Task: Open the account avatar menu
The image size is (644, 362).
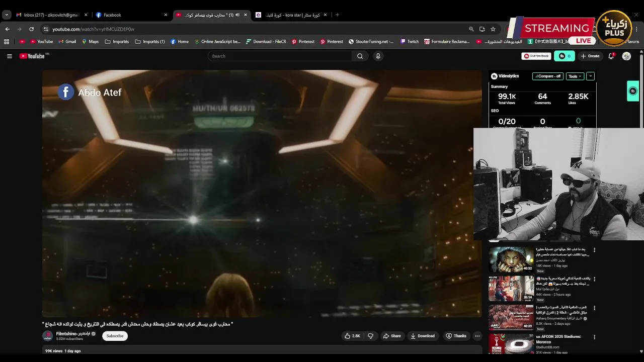Action: [626, 56]
